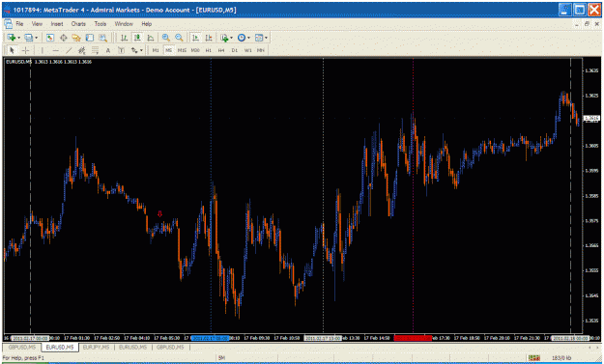Draw a horizontal line tool

tap(55, 50)
